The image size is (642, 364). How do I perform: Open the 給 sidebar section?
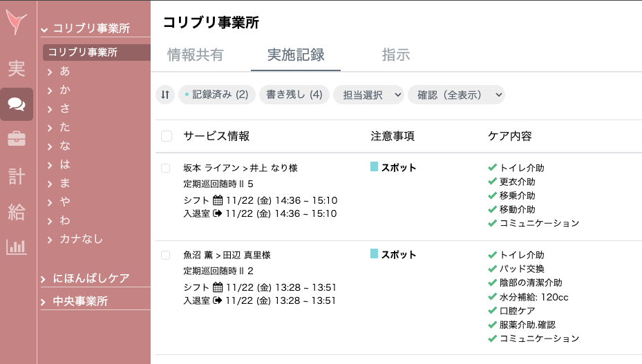[x=17, y=212]
